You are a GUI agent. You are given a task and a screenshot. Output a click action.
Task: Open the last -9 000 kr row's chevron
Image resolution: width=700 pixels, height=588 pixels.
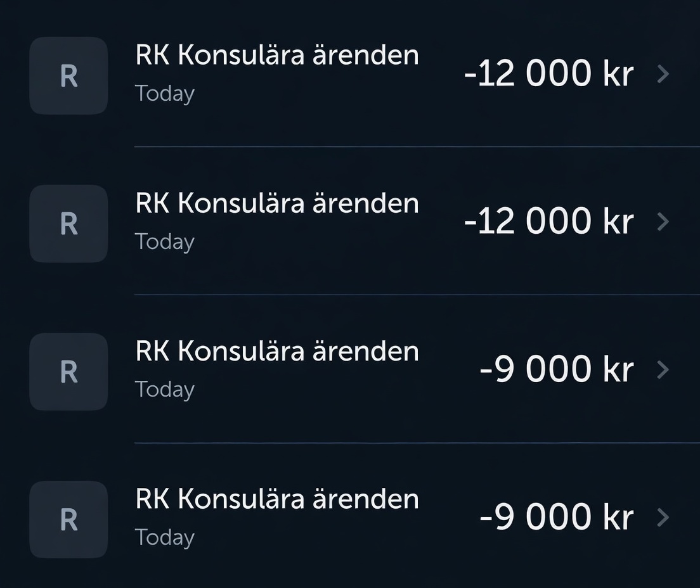pyautogui.click(x=663, y=518)
